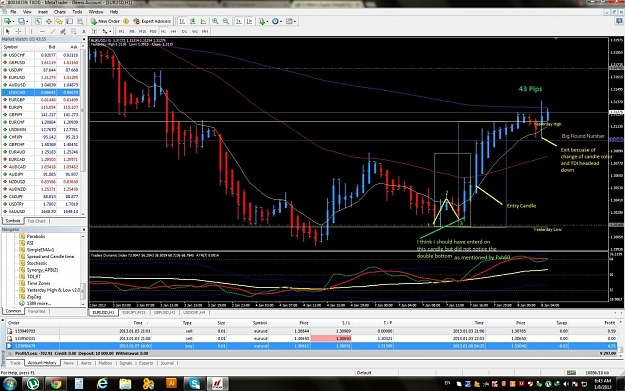Select the Horizontal Line drawing tool
625x391 pixels.
click(x=42, y=31)
